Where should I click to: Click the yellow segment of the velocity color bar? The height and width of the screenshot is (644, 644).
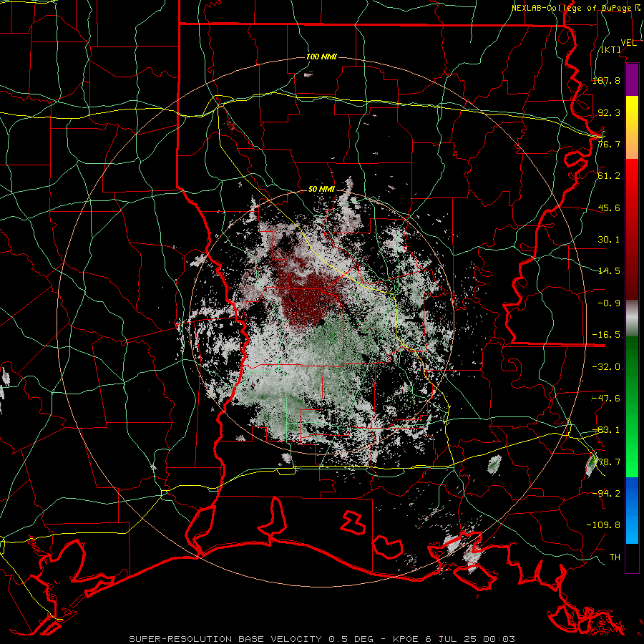point(632,127)
